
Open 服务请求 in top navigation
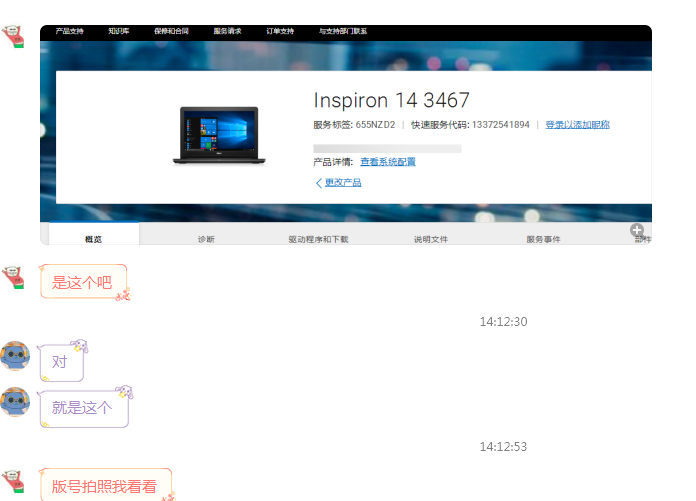click(x=227, y=31)
